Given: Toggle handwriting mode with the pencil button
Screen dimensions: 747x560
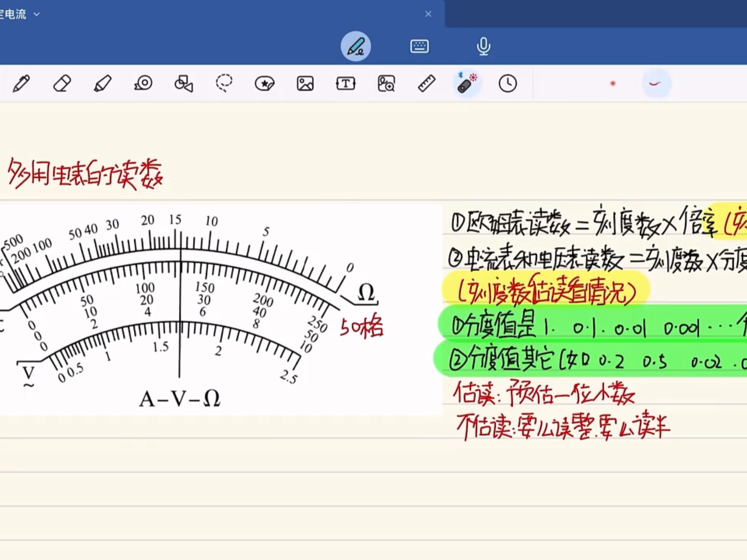Looking at the screenshot, I should tap(355, 46).
